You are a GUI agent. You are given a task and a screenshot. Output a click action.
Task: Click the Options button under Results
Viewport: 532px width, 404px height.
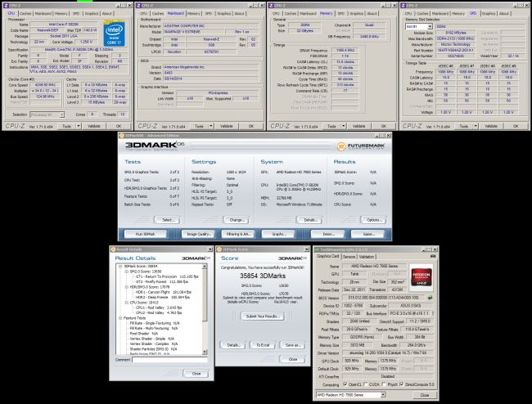(x=373, y=220)
